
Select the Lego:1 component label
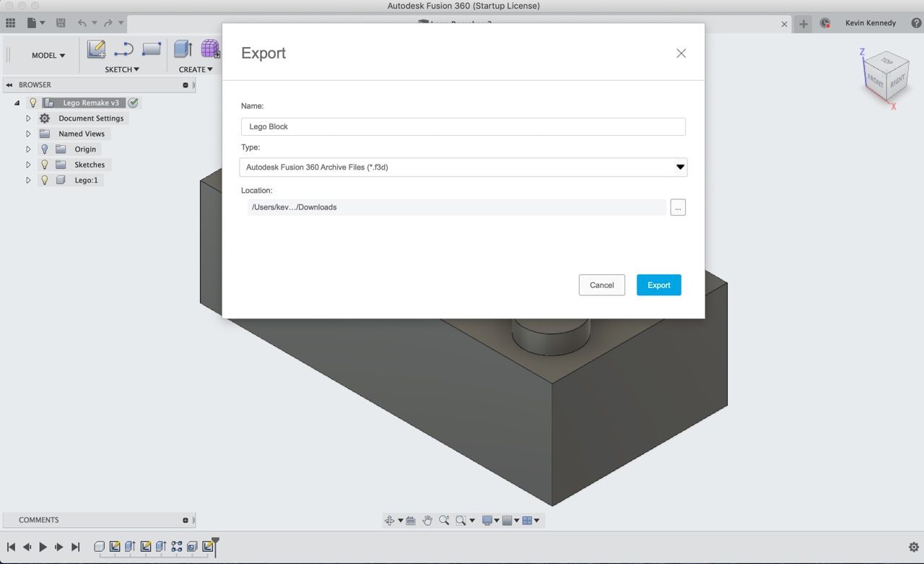tap(86, 180)
